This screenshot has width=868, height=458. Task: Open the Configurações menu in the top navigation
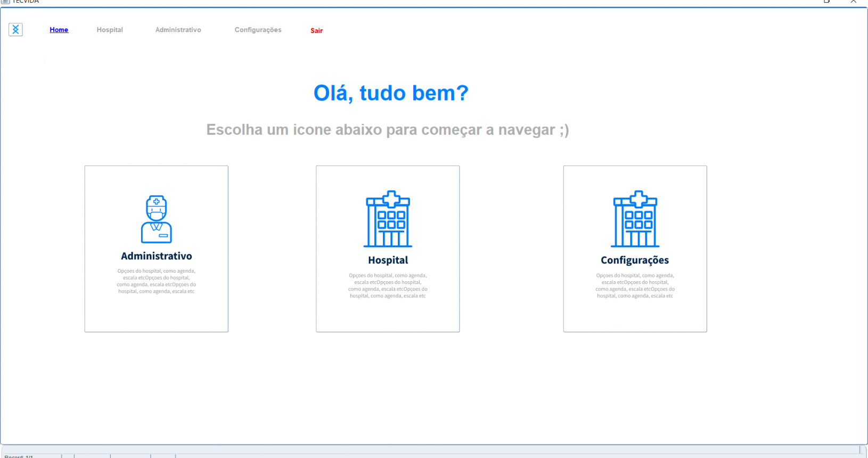pyautogui.click(x=258, y=30)
